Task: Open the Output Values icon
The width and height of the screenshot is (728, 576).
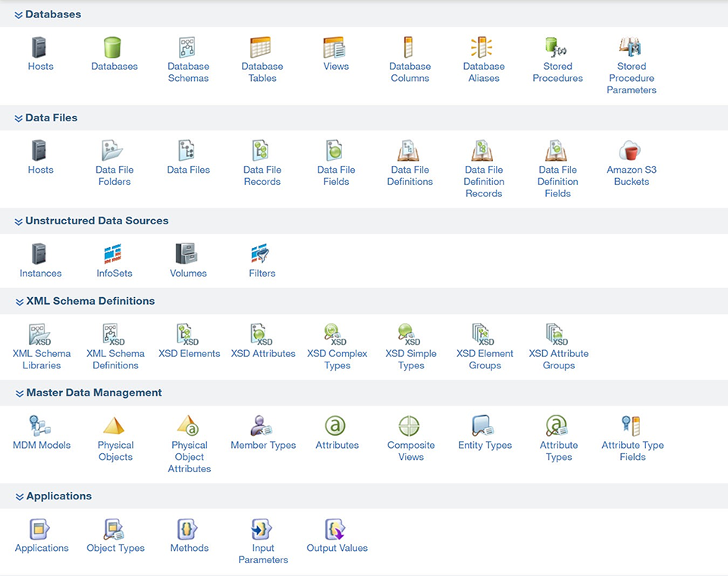Action: 335,529
